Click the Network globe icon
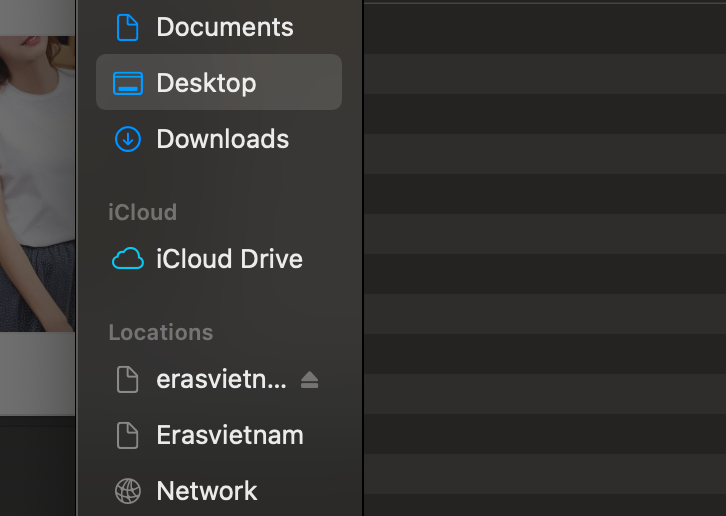Image resolution: width=726 pixels, height=516 pixels. tap(127, 491)
